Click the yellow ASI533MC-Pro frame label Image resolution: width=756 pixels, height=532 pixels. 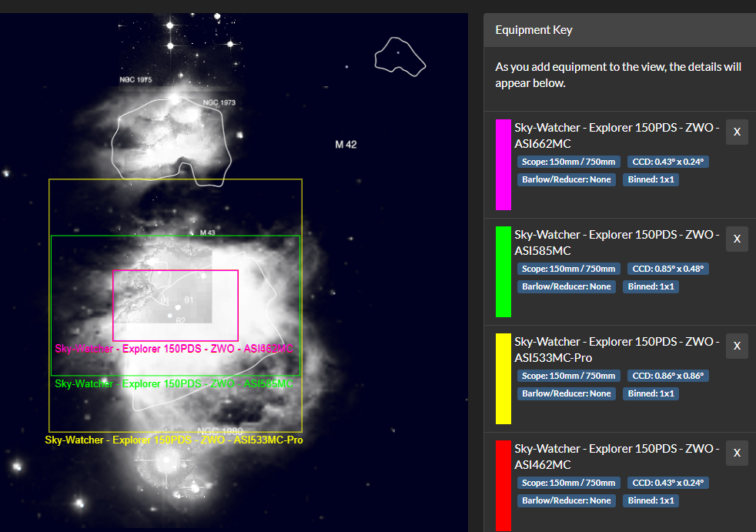point(174,440)
